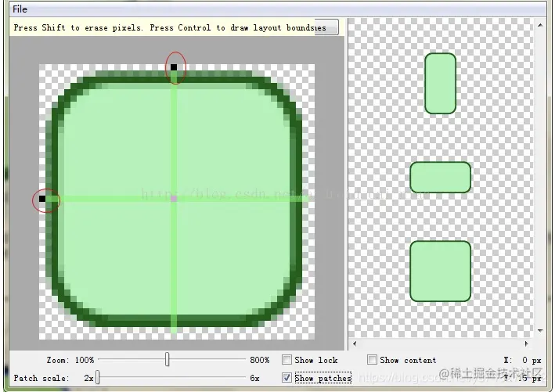555x392 pixels.
Task: Click the '2x' patch scale label
Action: [88, 378]
